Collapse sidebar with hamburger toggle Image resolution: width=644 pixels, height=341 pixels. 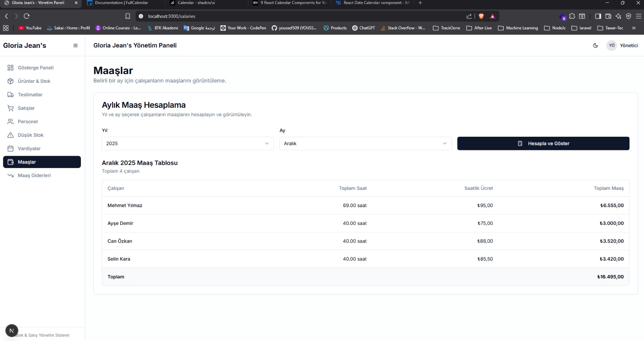click(75, 45)
